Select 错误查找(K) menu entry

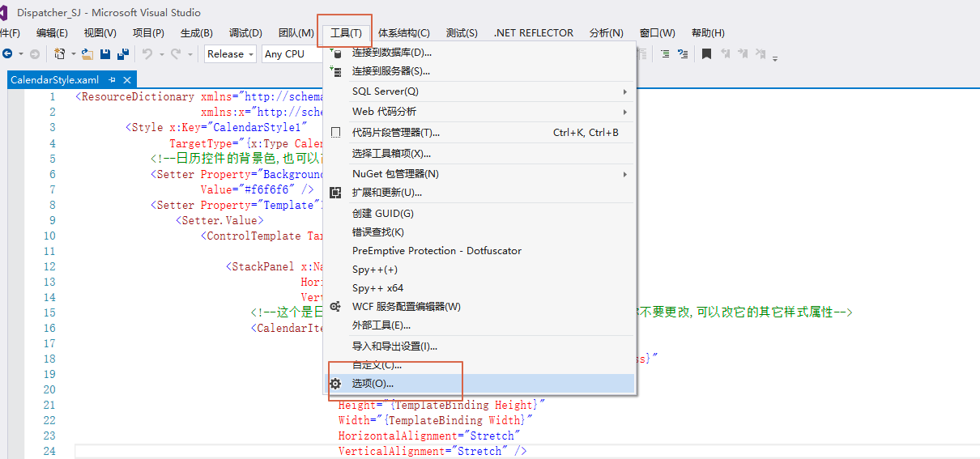479,232
